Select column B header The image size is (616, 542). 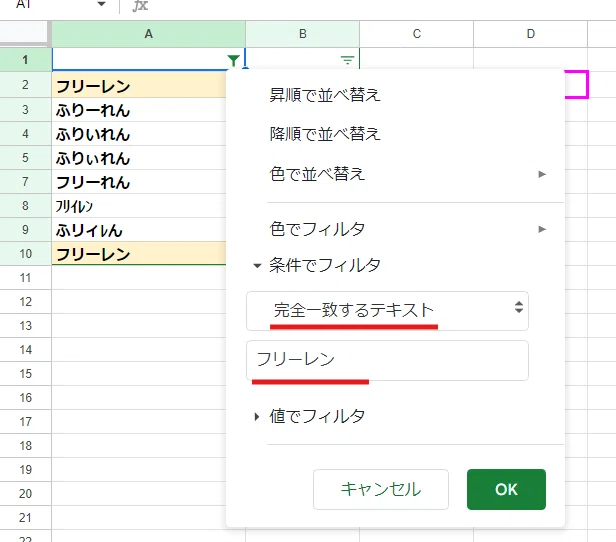point(302,34)
